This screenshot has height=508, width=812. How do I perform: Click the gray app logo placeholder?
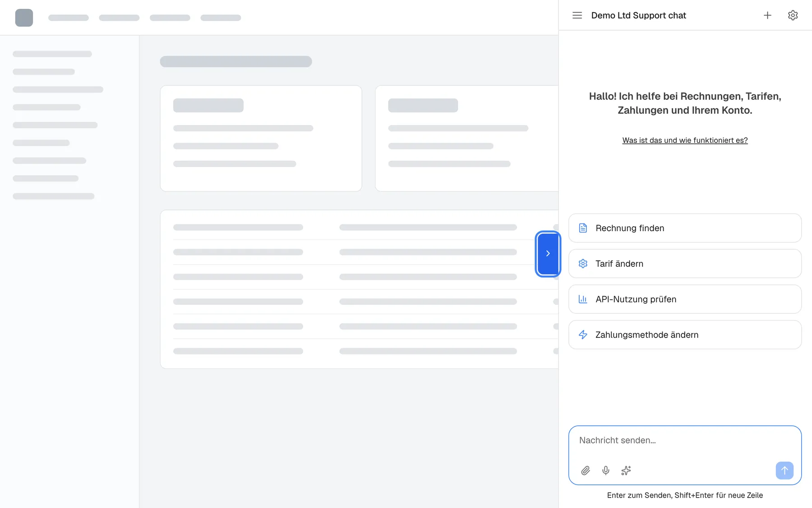[x=24, y=18]
